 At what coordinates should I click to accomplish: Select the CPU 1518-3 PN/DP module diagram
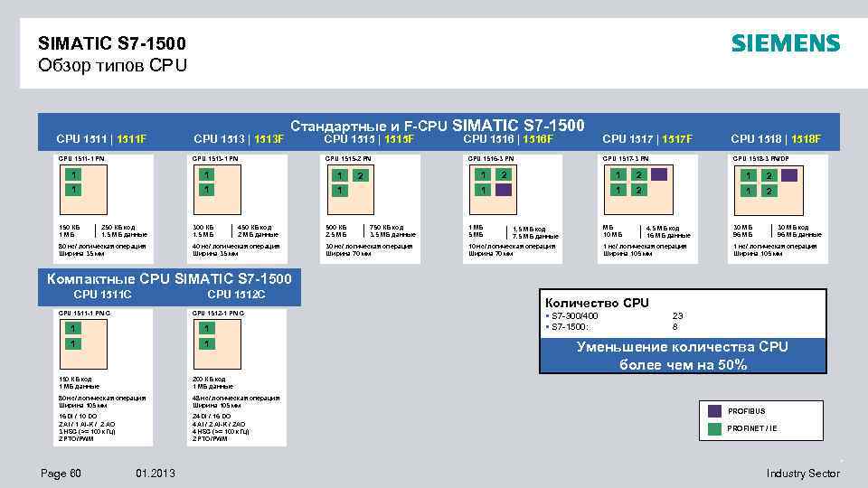(769, 191)
